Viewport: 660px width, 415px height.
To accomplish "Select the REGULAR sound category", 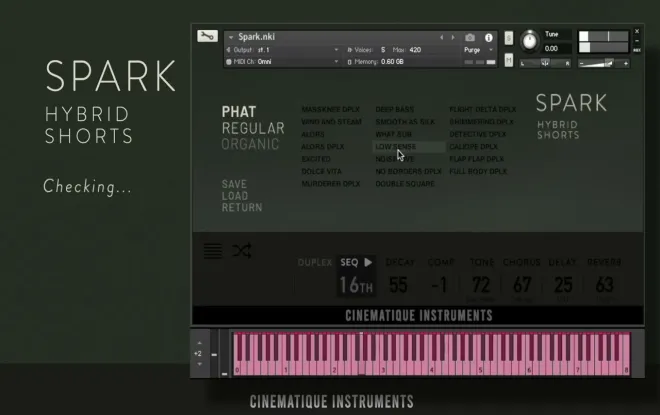I will [253, 128].
